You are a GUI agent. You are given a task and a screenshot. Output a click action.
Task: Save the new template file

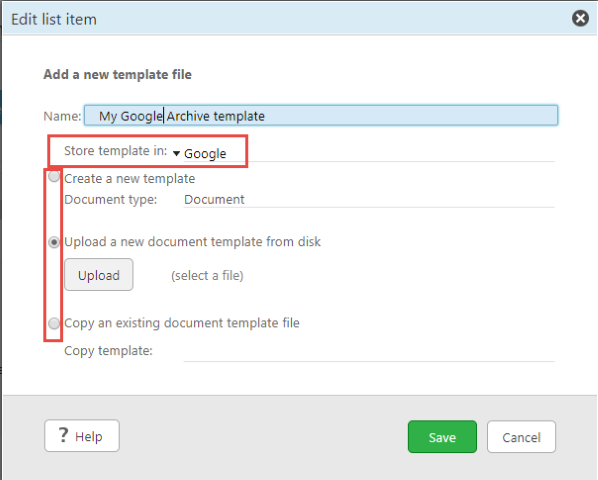[x=442, y=437]
